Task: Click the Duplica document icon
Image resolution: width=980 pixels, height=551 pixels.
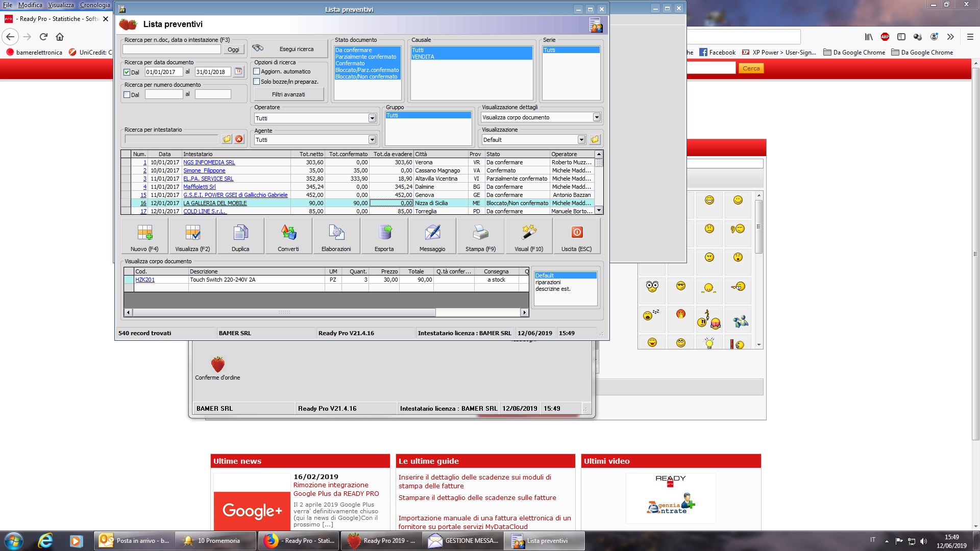Action: [240, 233]
